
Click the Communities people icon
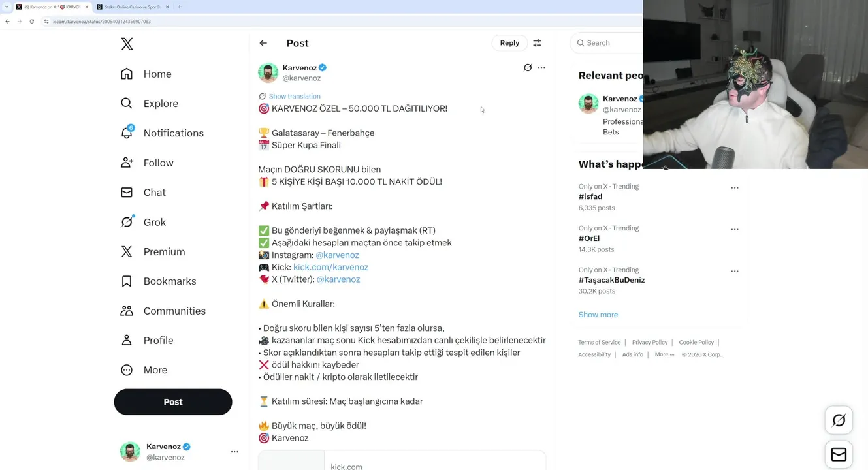127,311
